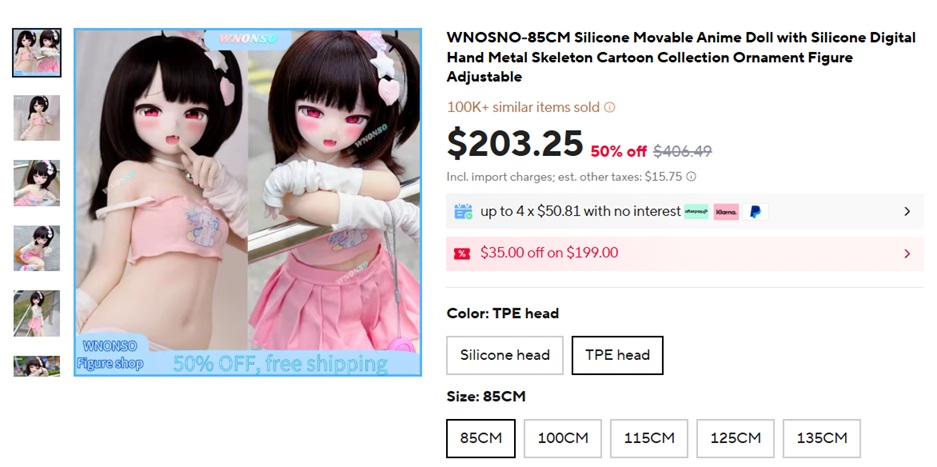Viewport: 937px width, 467px height.
Task: Select the 125CM size option
Action: pos(736,438)
